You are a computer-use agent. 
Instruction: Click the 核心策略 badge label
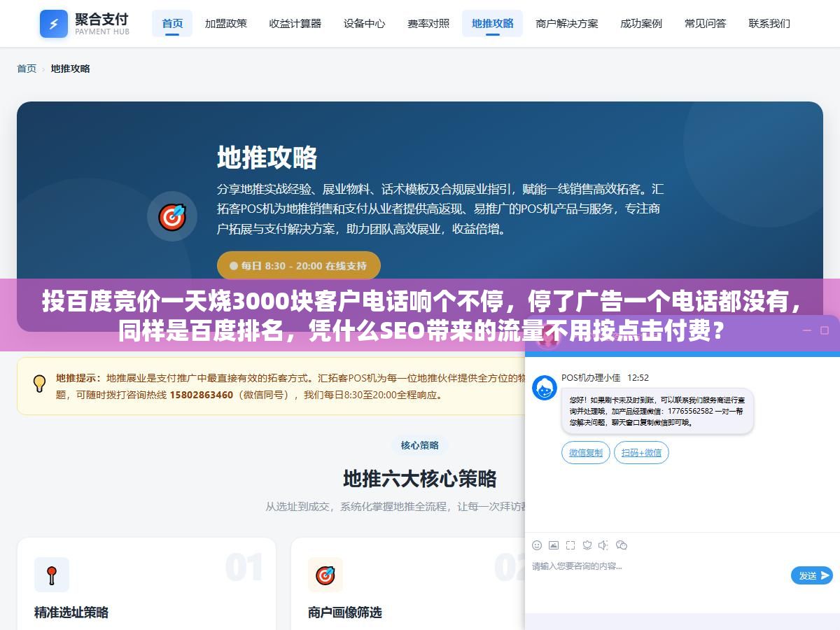coord(420,445)
